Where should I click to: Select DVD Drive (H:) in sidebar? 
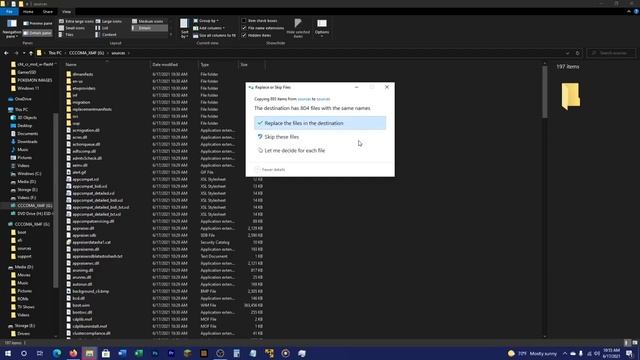tap(33, 213)
